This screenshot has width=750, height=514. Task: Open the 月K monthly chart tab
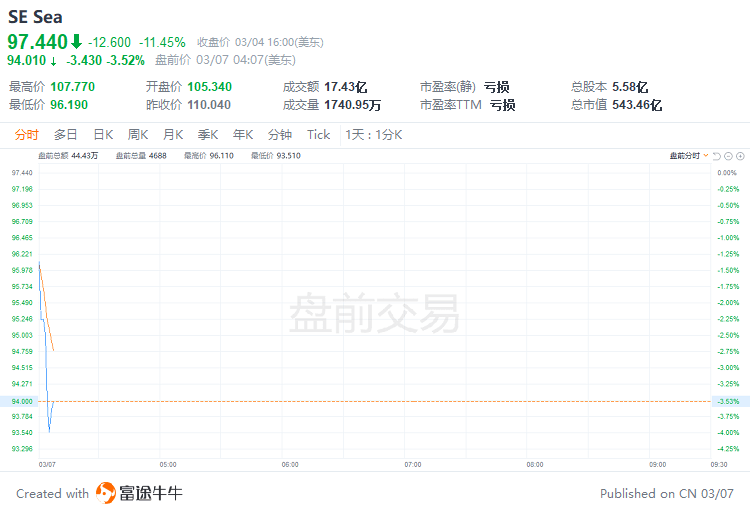click(x=173, y=135)
